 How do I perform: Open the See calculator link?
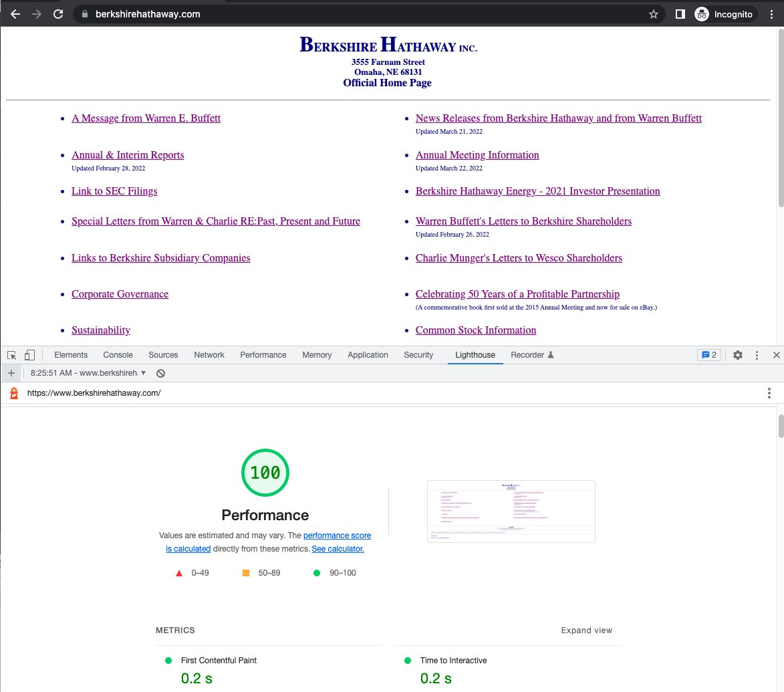tap(338, 548)
